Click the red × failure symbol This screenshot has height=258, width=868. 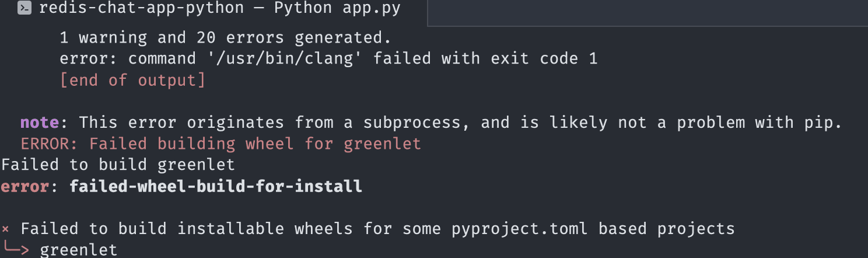pos(5,229)
